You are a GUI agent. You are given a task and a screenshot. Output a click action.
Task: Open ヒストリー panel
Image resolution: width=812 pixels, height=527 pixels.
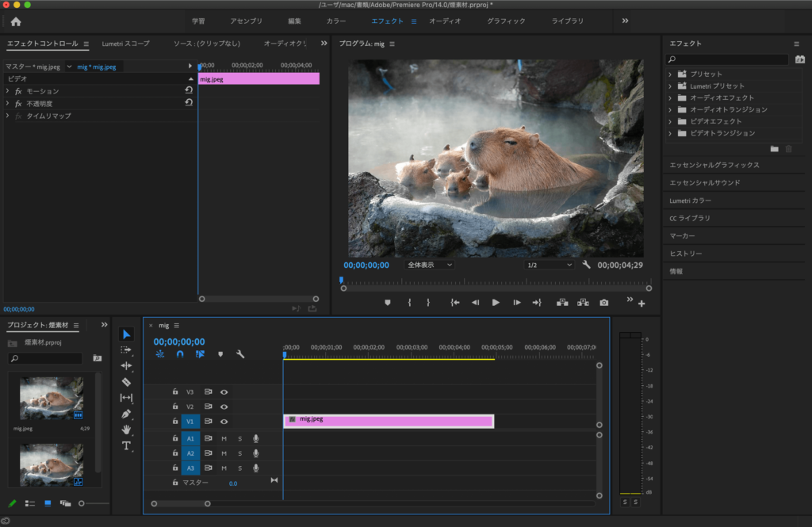[686, 254]
